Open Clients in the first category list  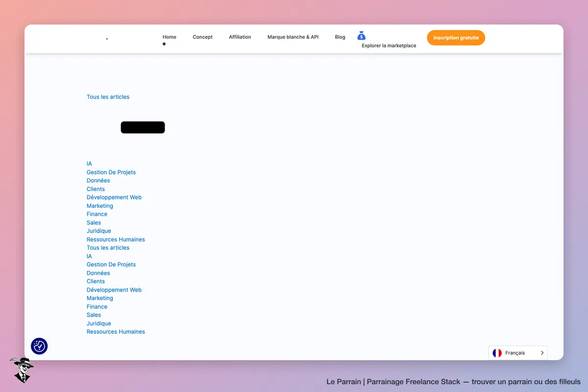coord(96,189)
